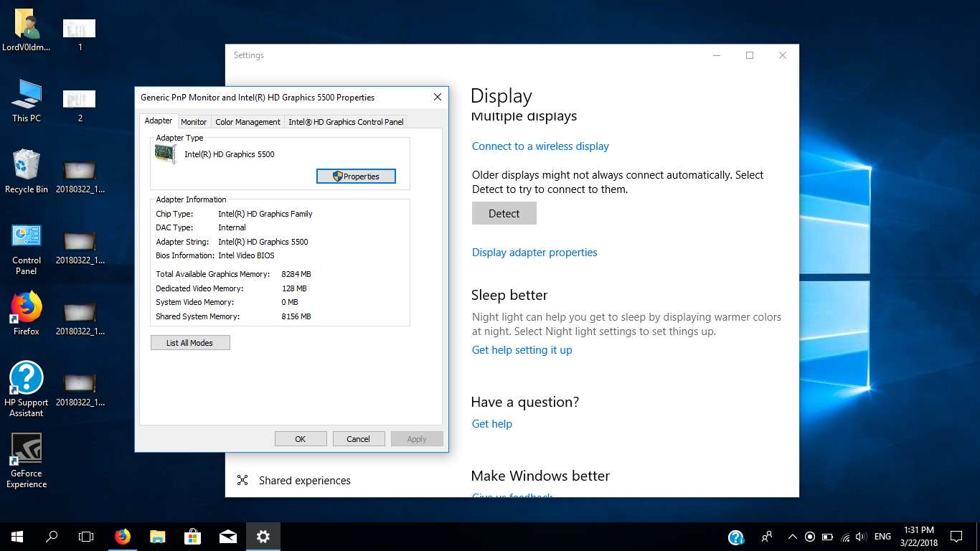Select the Control Panel desktop shortcut

27,249
